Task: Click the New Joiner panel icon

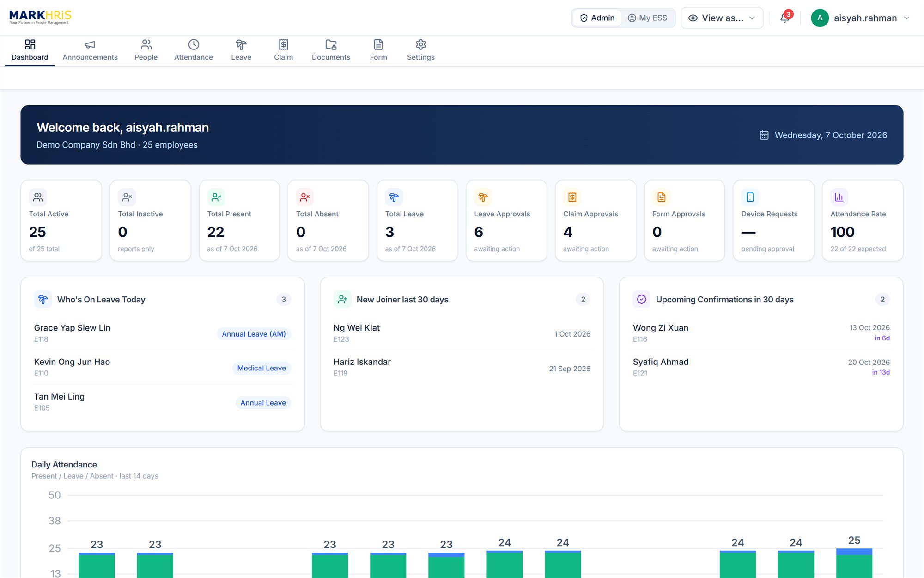Action: coord(342,299)
